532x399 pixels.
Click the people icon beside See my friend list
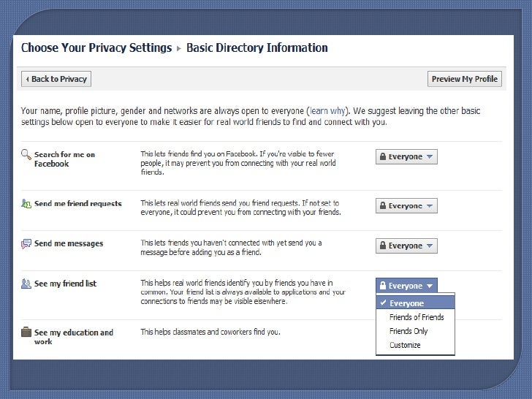pyautogui.click(x=26, y=284)
